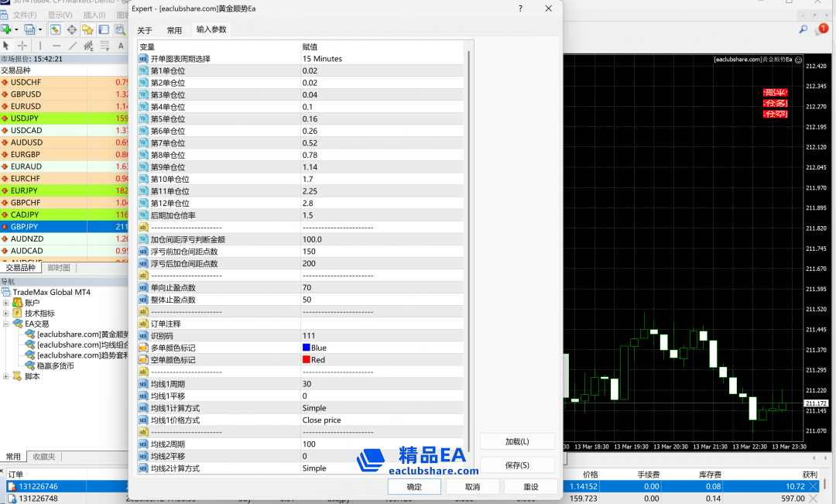
Task: Switch to the 关于 tab
Action: pyautogui.click(x=145, y=30)
